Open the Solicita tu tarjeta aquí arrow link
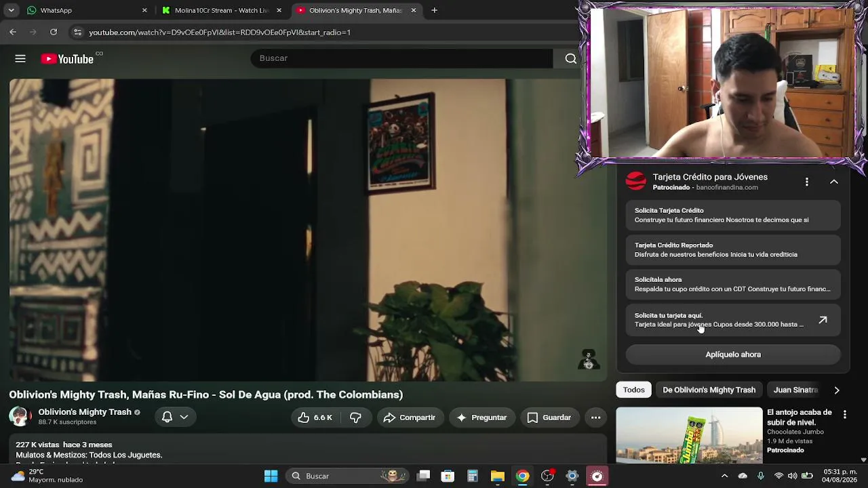The width and height of the screenshot is (868, 488). pyautogui.click(x=823, y=320)
